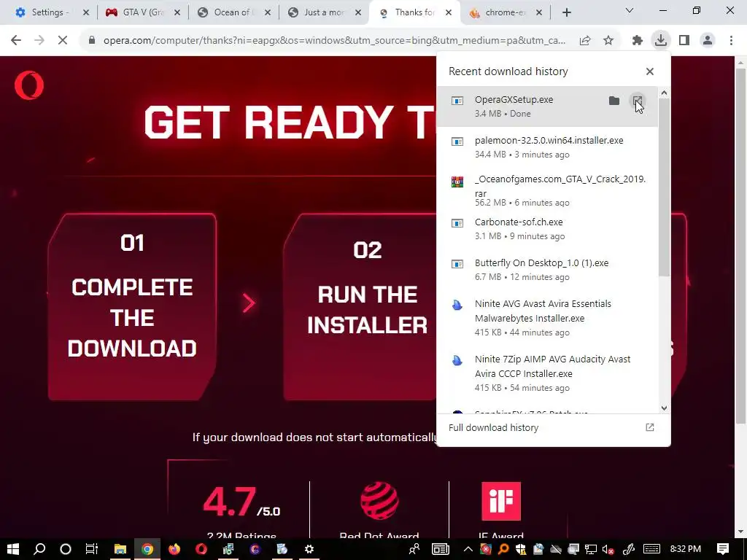
Task: Click the OperaGXSetup.exe file name
Action: [514, 99]
